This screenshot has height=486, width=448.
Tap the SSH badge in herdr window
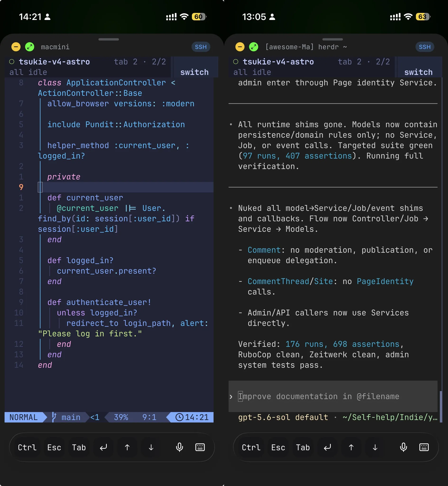coord(425,47)
